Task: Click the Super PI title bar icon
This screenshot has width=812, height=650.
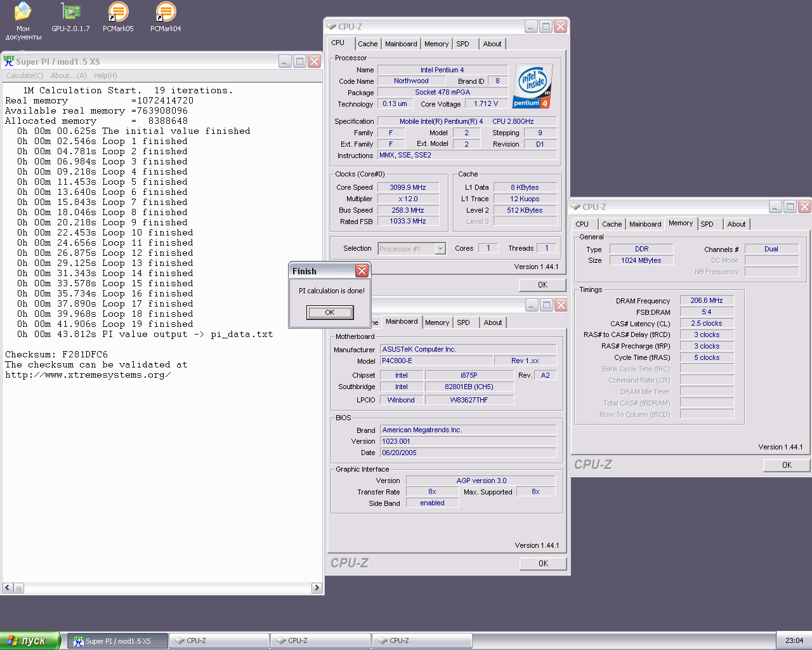Action: click(x=9, y=61)
